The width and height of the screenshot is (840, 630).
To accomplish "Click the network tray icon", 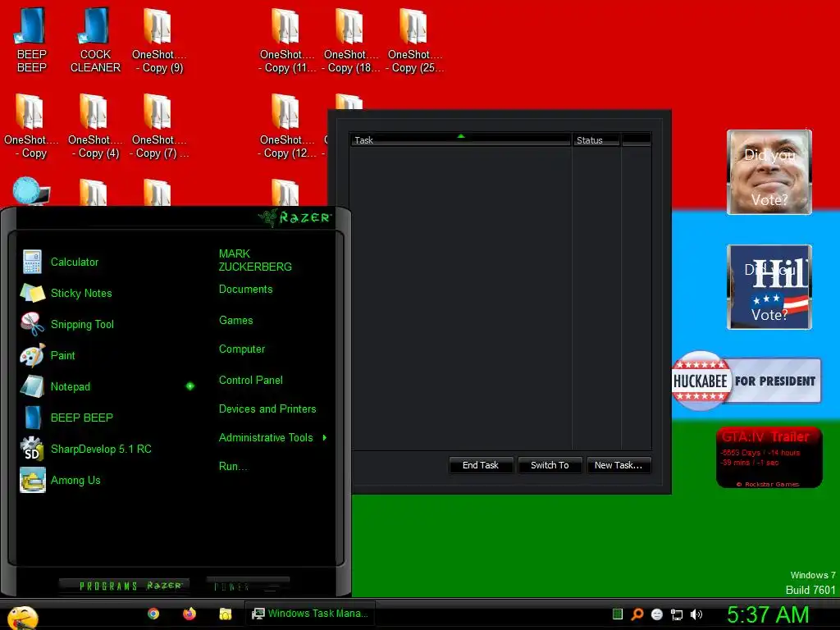I will pos(677,614).
